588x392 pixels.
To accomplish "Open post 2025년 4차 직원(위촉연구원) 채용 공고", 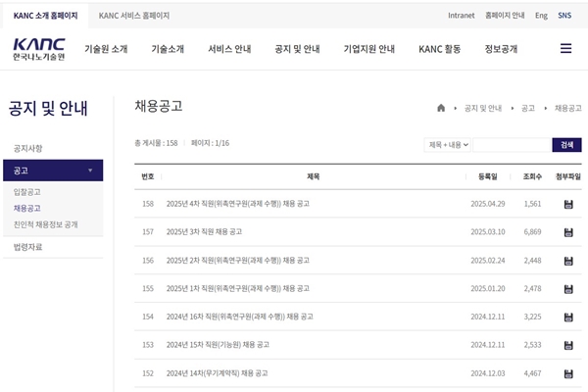I will point(238,204).
